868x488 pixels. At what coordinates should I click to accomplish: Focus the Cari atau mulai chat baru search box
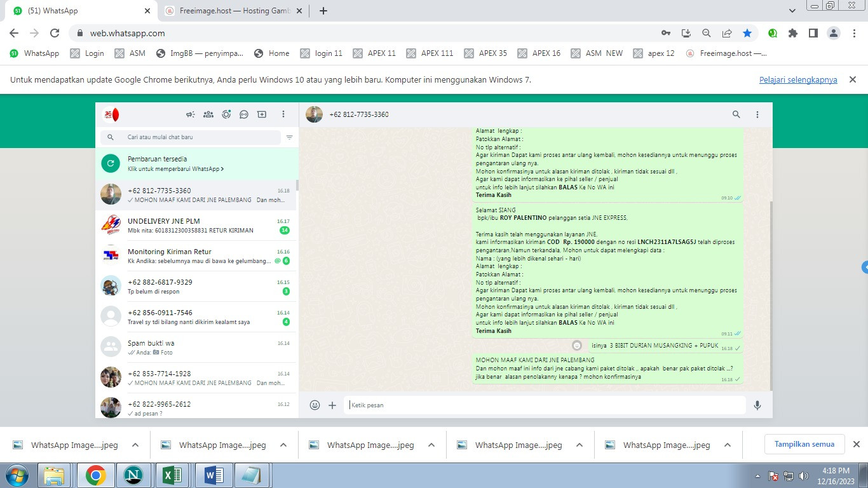tap(190, 137)
